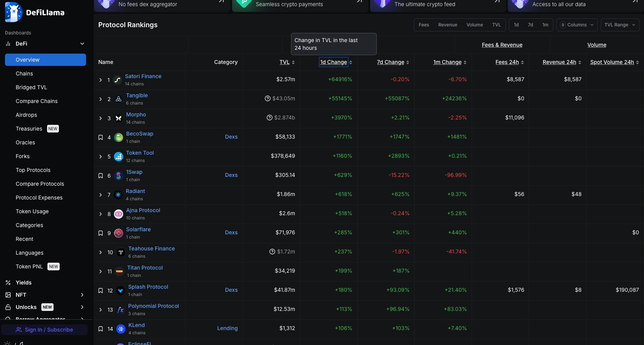This screenshot has height=345, width=644.
Task: Expand the Morpho row
Action: click(x=101, y=118)
